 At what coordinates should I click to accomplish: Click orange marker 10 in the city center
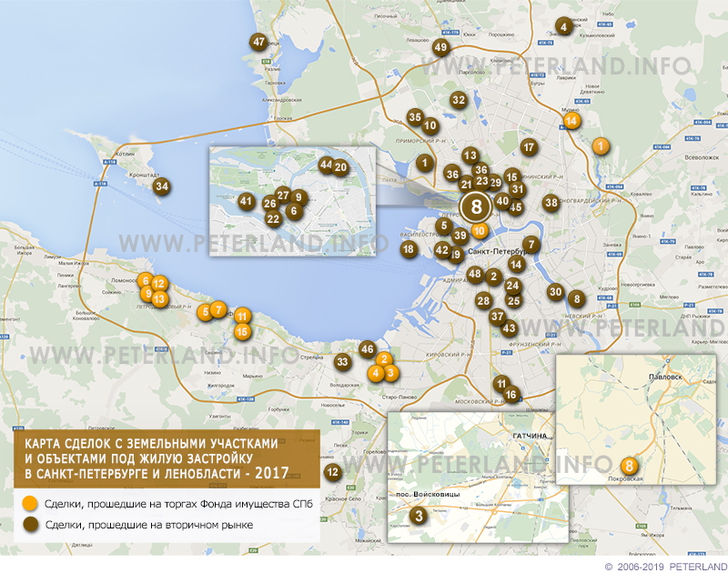(x=480, y=231)
